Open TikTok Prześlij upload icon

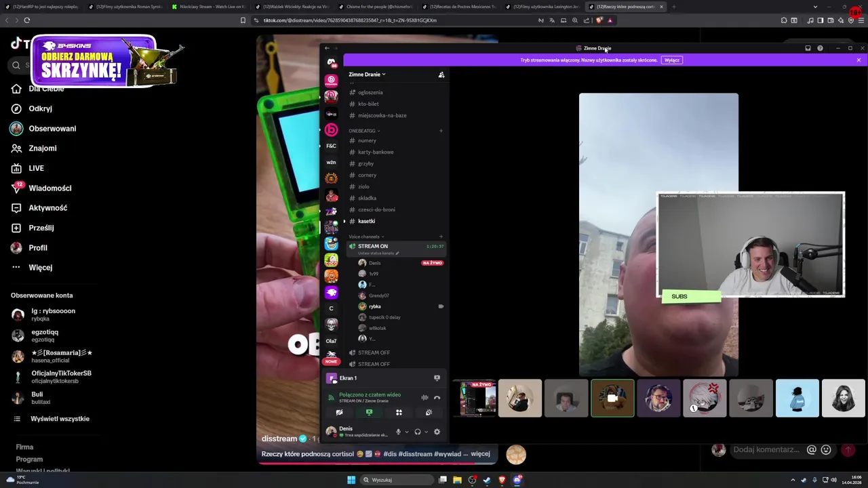(16, 228)
